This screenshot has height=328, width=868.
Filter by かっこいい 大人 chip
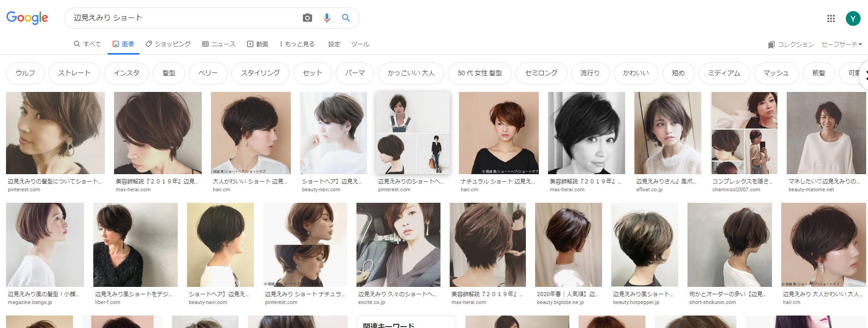411,73
